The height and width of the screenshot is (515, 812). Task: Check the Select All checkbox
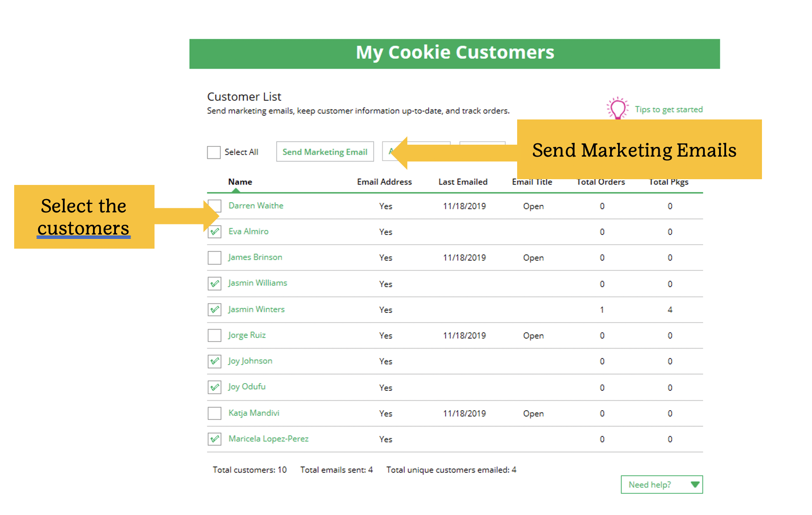[x=214, y=152]
